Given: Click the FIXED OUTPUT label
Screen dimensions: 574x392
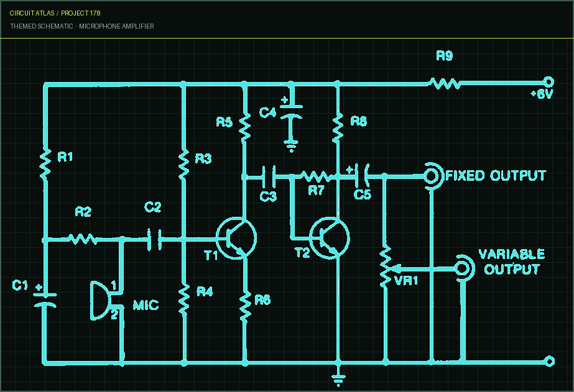Looking at the screenshot, I should pos(496,176).
